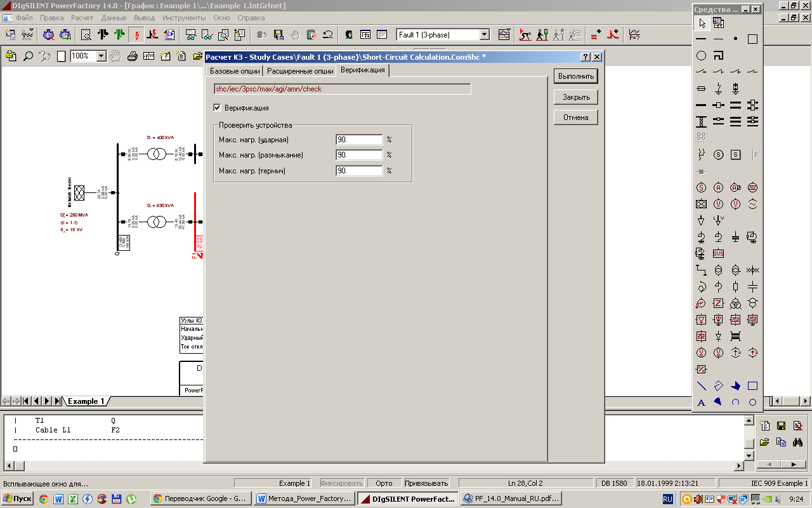Screen dimensions: 812x508
Task: Switch to Расширенные опции tab
Action: [300, 71]
